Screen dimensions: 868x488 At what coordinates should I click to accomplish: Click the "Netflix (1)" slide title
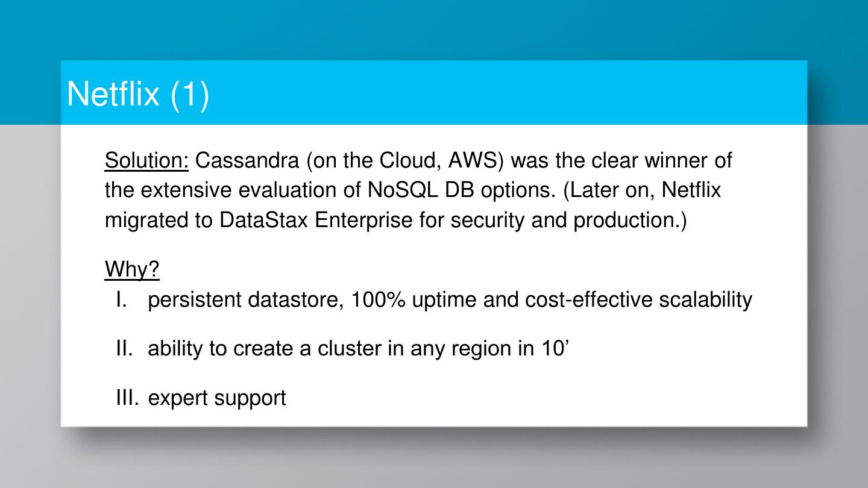[x=138, y=94]
